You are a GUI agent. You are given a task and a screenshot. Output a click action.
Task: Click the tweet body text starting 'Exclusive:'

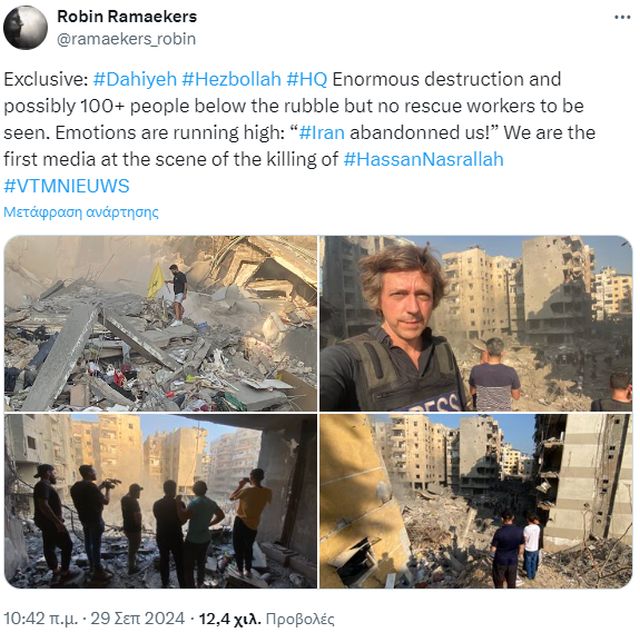[x=300, y=133]
